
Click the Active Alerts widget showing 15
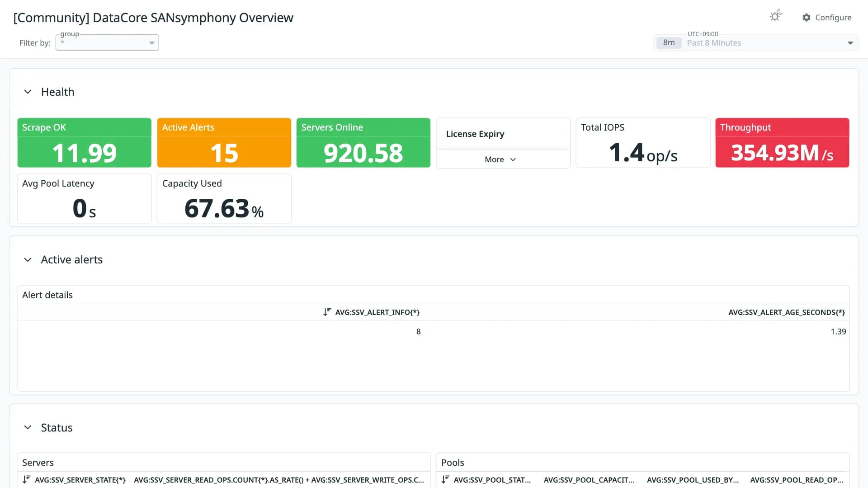(224, 143)
